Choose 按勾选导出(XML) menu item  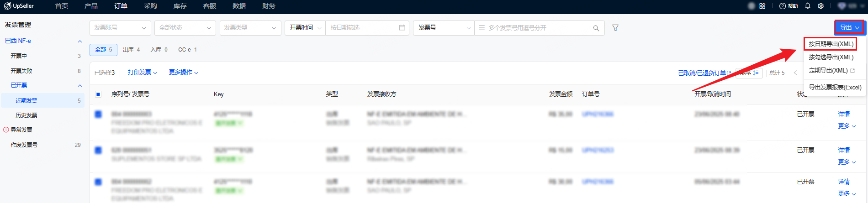(831, 57)
